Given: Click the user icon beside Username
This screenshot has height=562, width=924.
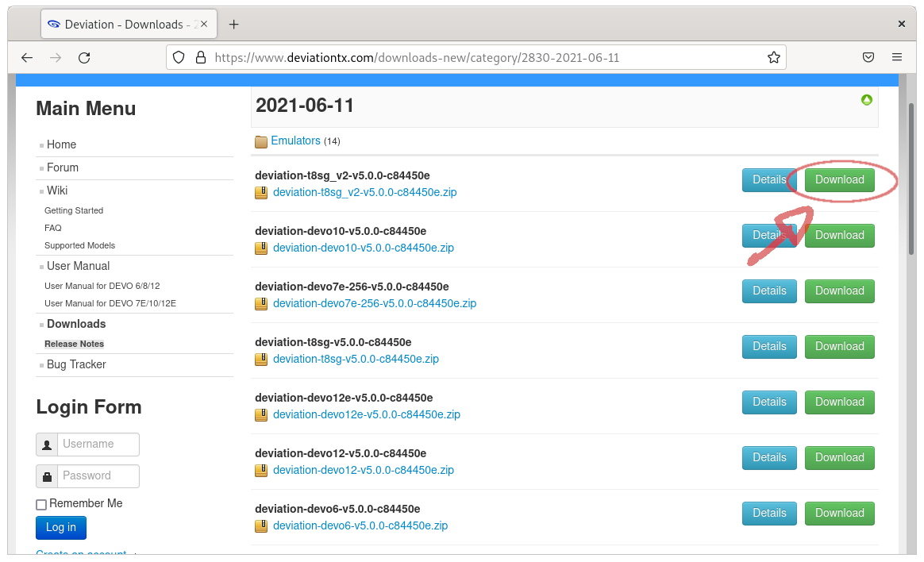Looking at the screenshot, I should coord(47,445).
